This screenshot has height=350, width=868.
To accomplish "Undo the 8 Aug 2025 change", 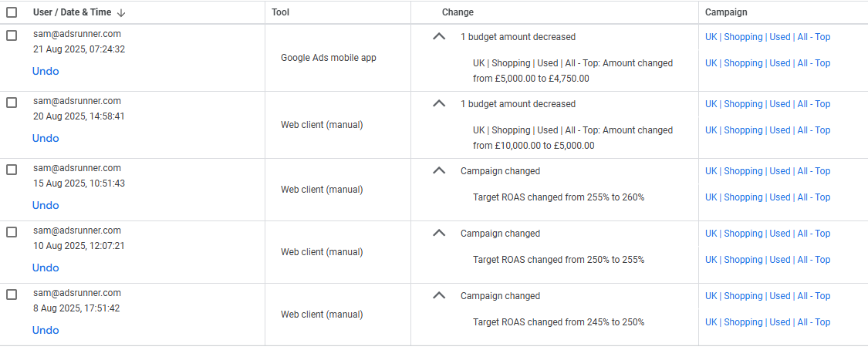I will pos(46,330).
